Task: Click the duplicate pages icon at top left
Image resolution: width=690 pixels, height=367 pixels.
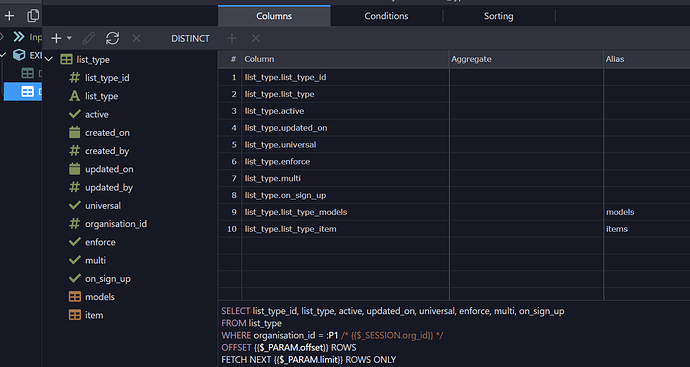Action: point(33,16)
